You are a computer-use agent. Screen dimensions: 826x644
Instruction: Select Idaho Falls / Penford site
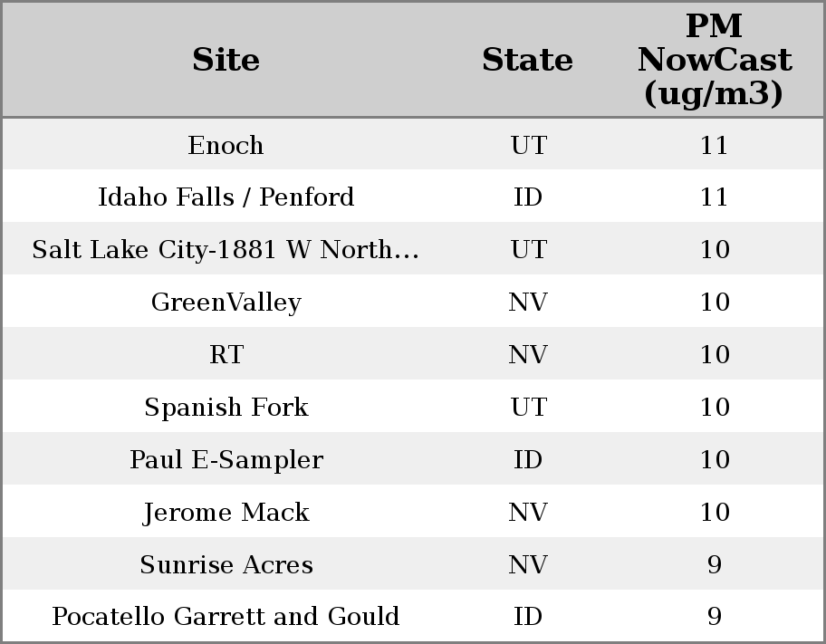tap(226, 197)
